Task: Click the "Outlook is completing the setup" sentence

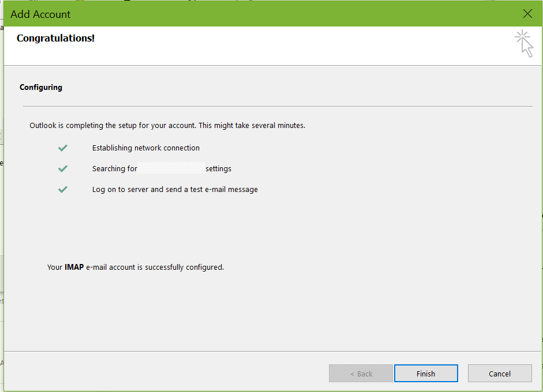Action: [167, 125]
